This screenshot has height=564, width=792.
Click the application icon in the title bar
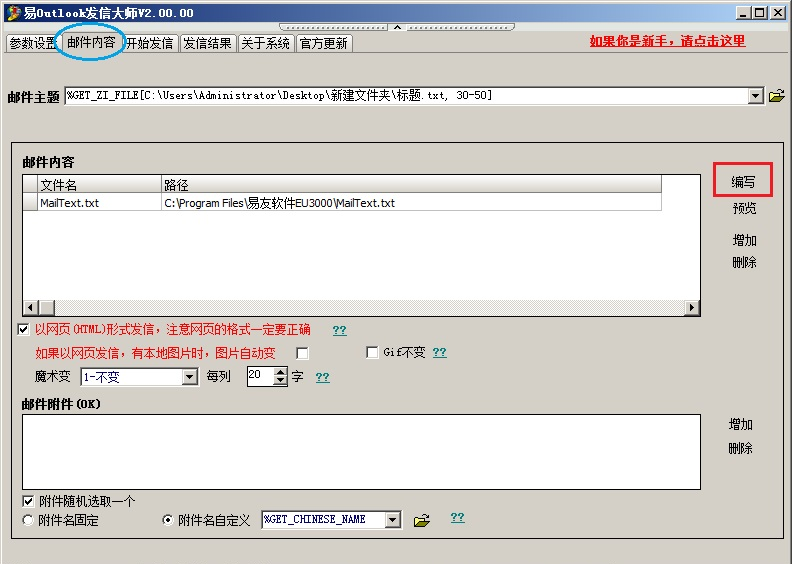(14, 13)
